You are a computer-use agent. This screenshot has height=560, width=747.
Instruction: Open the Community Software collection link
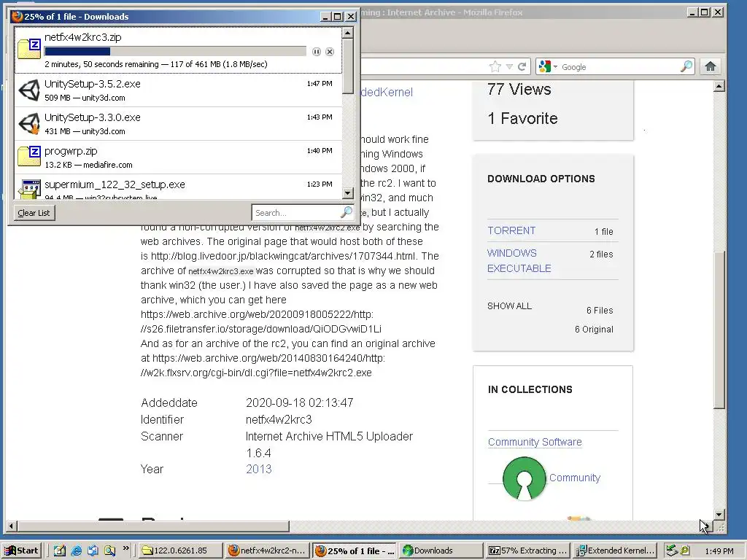coord(535,442)
